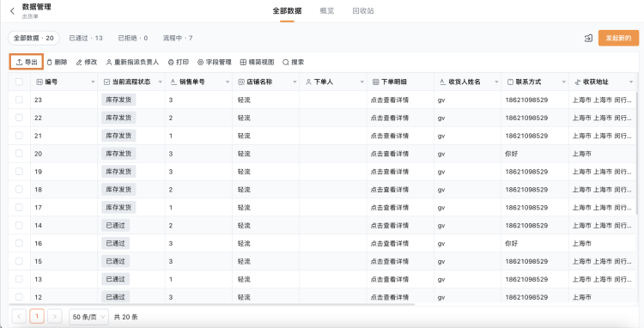
Task: Click 重新指派负责人 in the toolbar
Action: (x=132, y=63)
